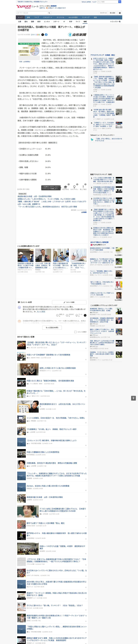Click the keyword search magnifier icon
This screenshot has width=138, height=644.
pyautogui.click(x=49, y=13)
